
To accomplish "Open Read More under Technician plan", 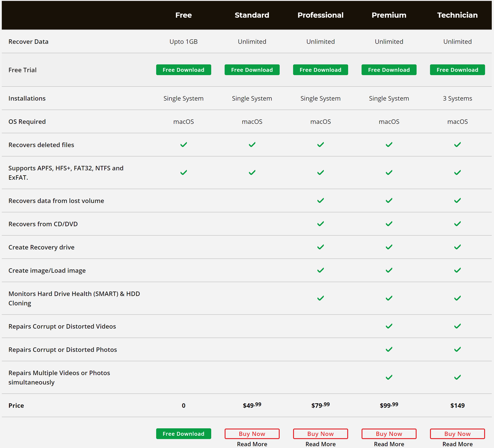I will pos(458,444).
